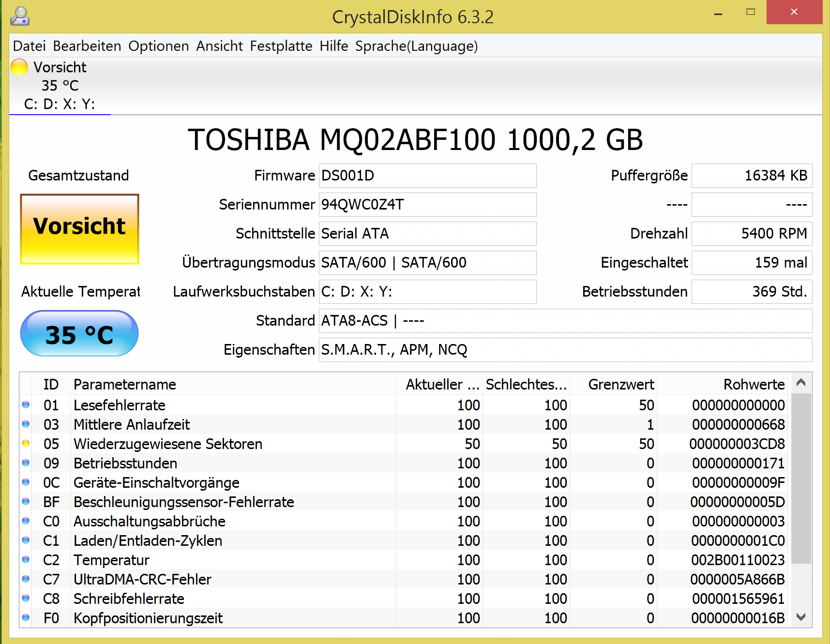Click the TOSHIBA MQ02ABF100 1000,2 GB title
The height and width of the screenshot is (644, 830).
pyautogui.click(x=415, y=140)
